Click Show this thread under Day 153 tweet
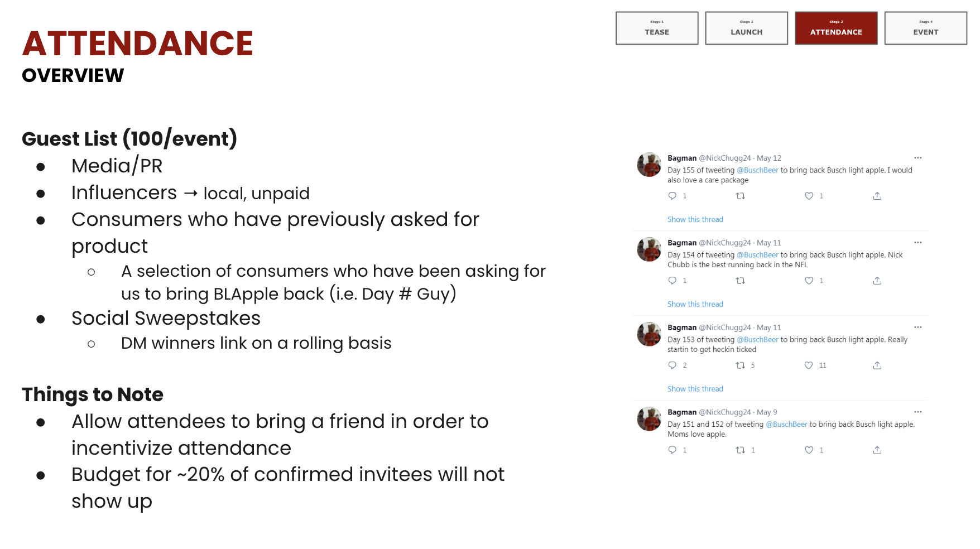The image size is (980, 549). (x=695, y=389)
